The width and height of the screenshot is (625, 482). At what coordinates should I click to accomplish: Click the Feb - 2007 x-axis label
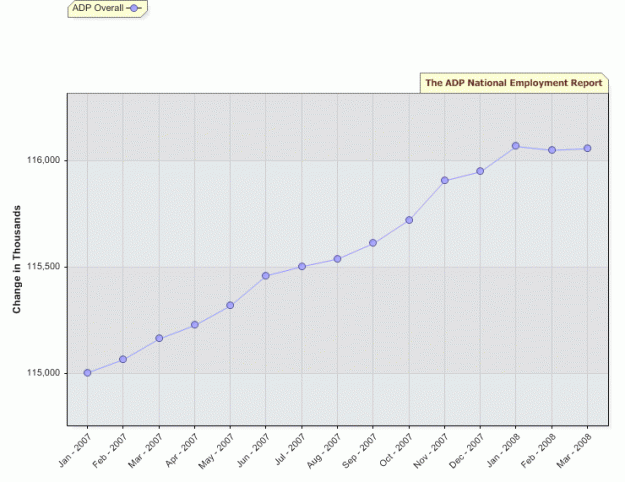110,451
